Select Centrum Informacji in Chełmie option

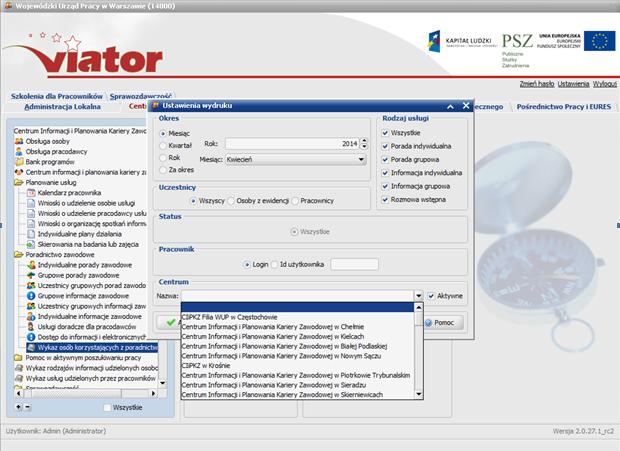297,327
